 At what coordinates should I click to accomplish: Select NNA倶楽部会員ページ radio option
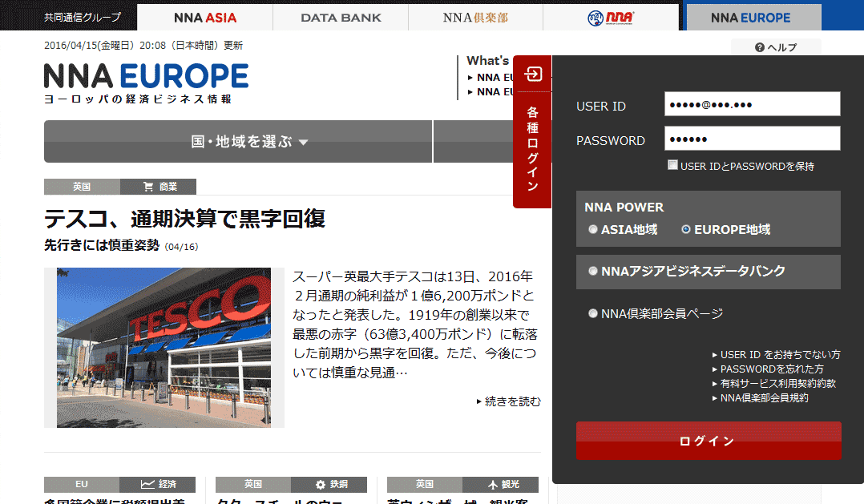(x=593, y=313)
